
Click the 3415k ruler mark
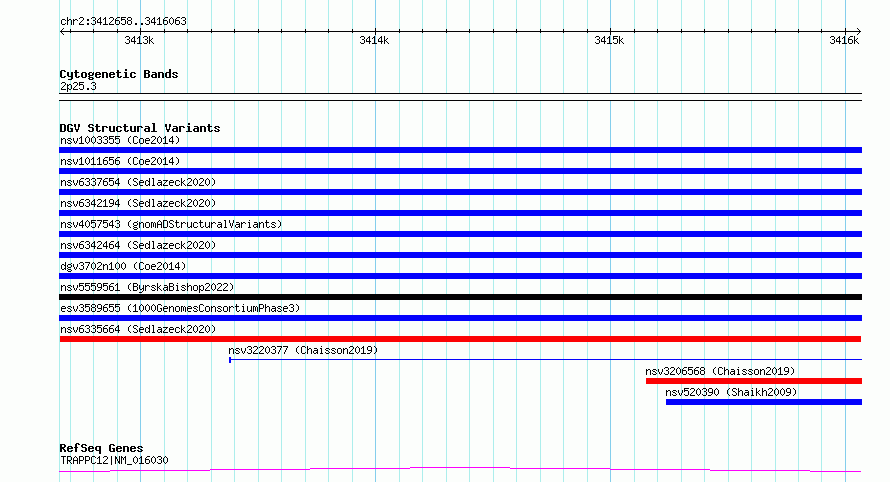click(x=609, y=40)
